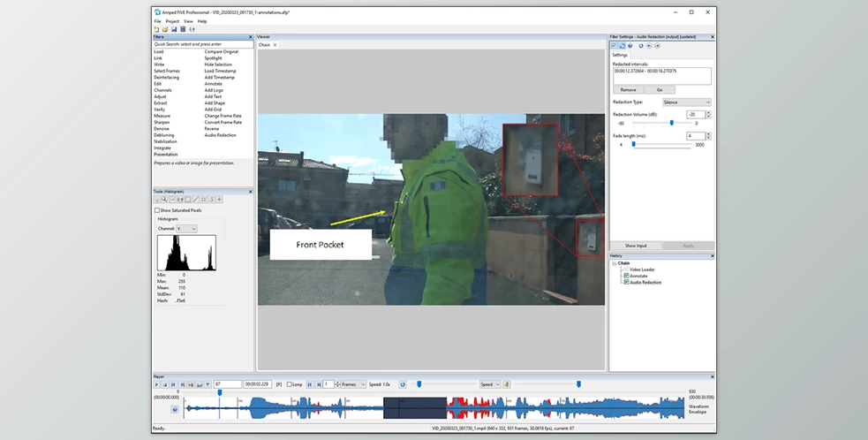The width and height of the screenshot is (868, 440).
Task: Click the New Project toolbar icon
Action: pyautogui.click(x=156, y=29)
